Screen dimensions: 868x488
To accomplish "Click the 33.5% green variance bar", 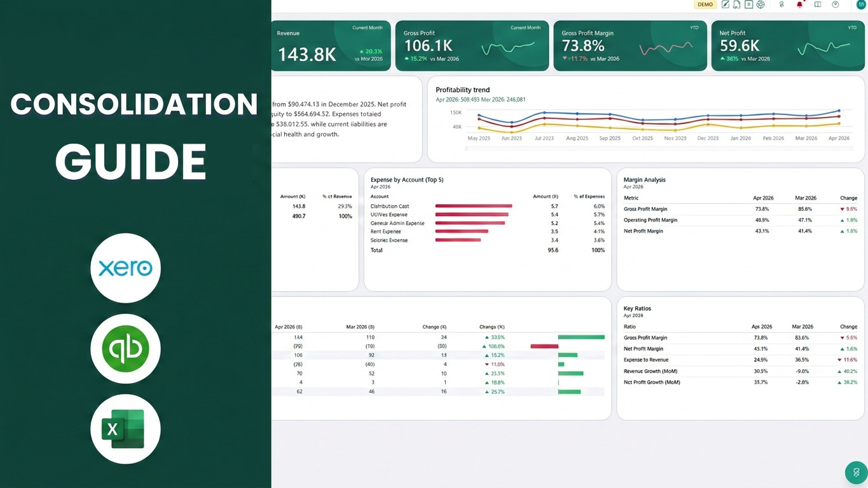I will click(x=581, y=337).
